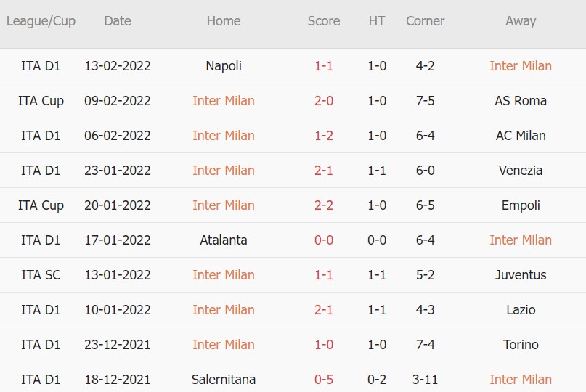Click the Empoli team name
This screenshot has width=586, height=392.
tap(521, 205)
